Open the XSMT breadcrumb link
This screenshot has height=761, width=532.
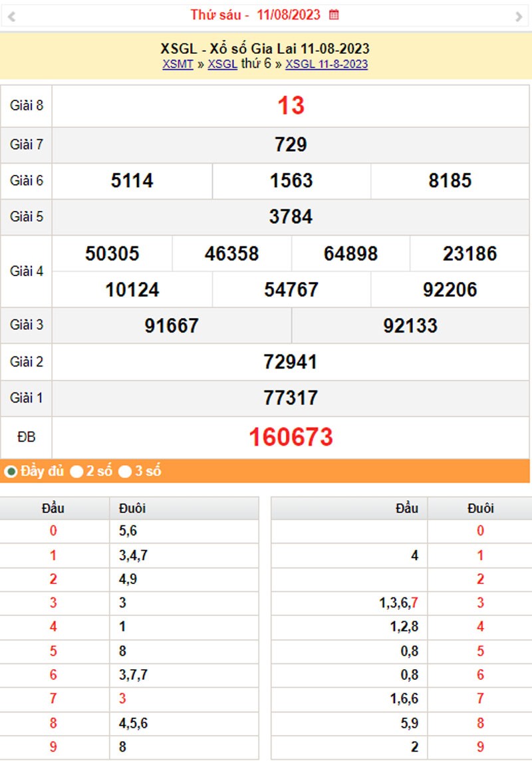[x=178, y=65]
